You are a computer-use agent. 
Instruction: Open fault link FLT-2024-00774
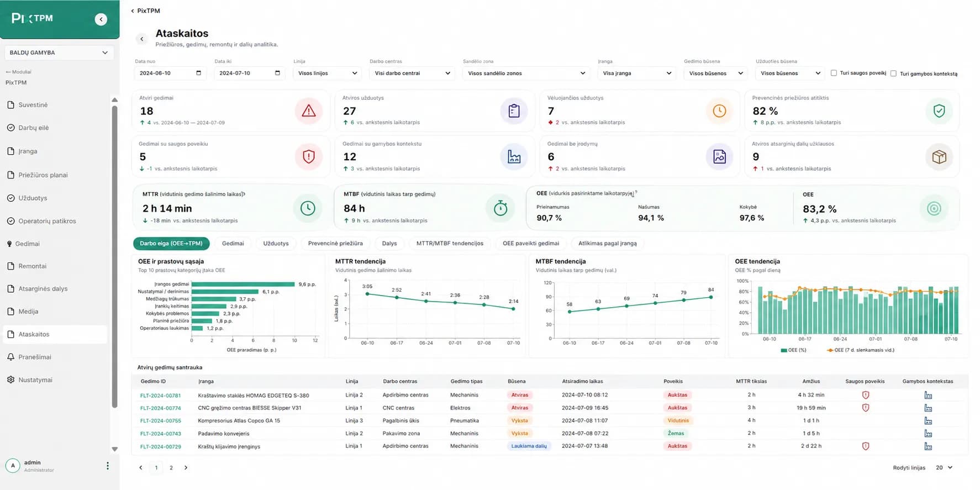(x=160, y=408)
